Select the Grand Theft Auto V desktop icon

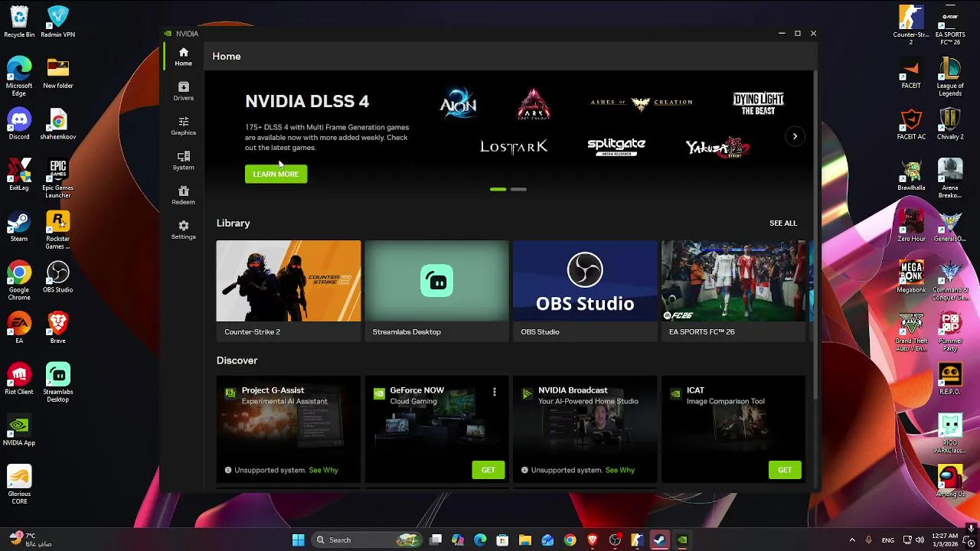911,331
